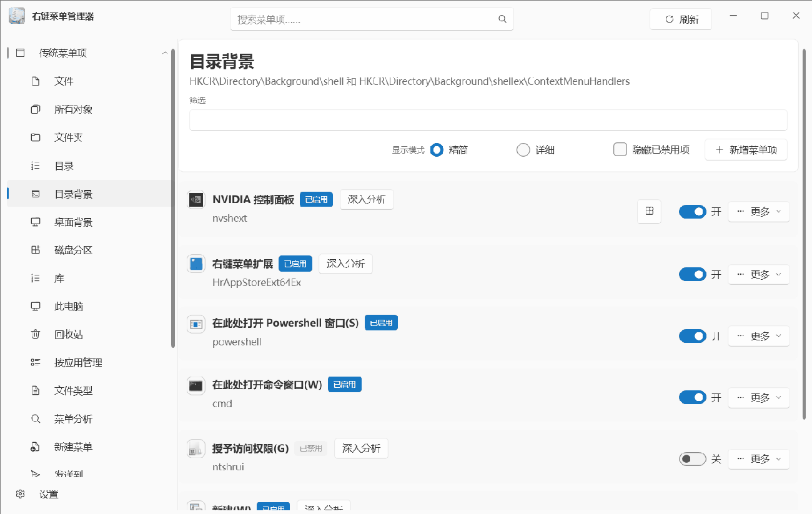The width and height of the screenshot is (812, 514).
Task: Click the 新增菜单项 button
Action: click(746, 150)
